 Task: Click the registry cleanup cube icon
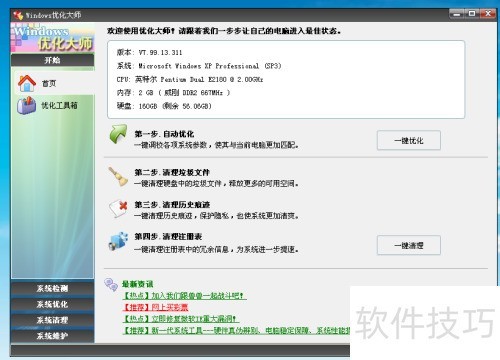tap(118, 241)
